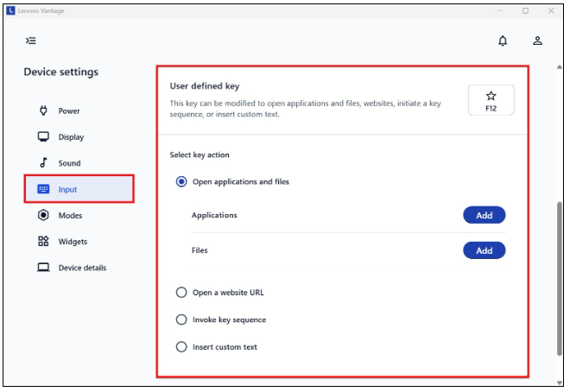Screen dimensions: 570x392
Task: Close the Lenovo Vantage window
Action: point(551,10)
